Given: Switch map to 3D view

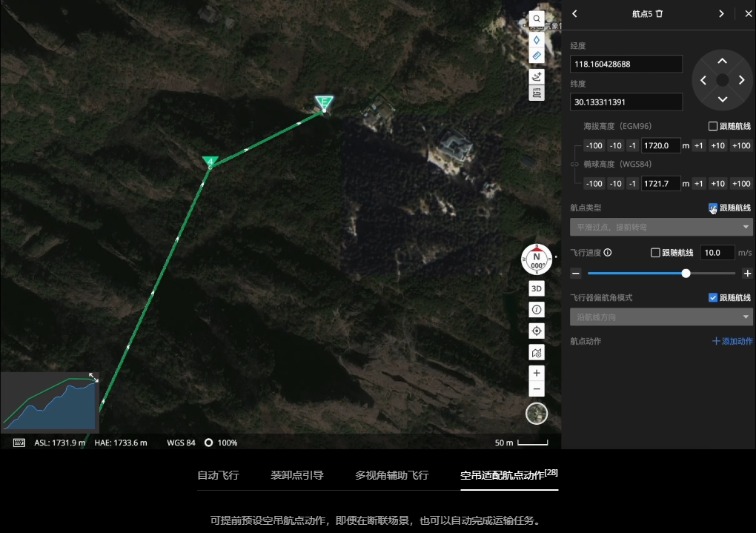Looking at the screenshot, I should [x=537, y=288].
